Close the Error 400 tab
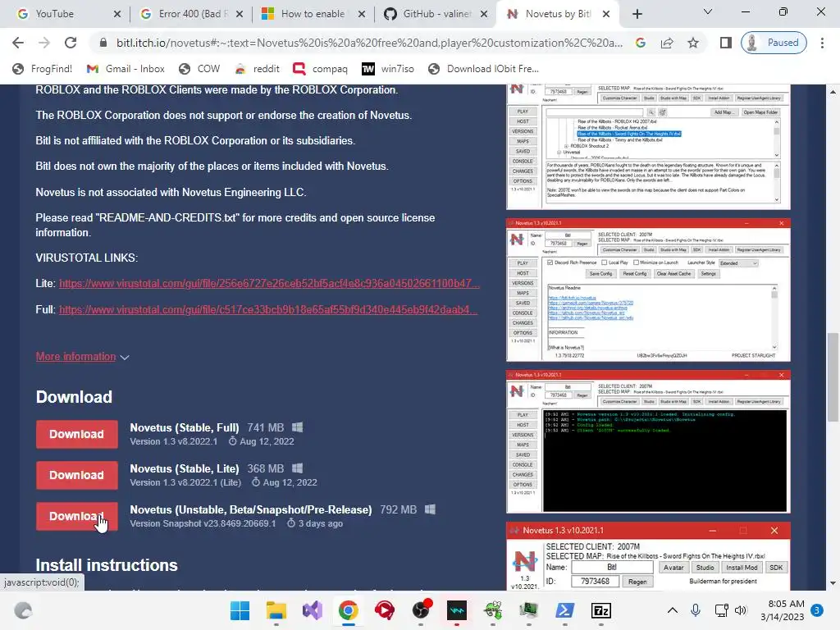 [240, 14]
